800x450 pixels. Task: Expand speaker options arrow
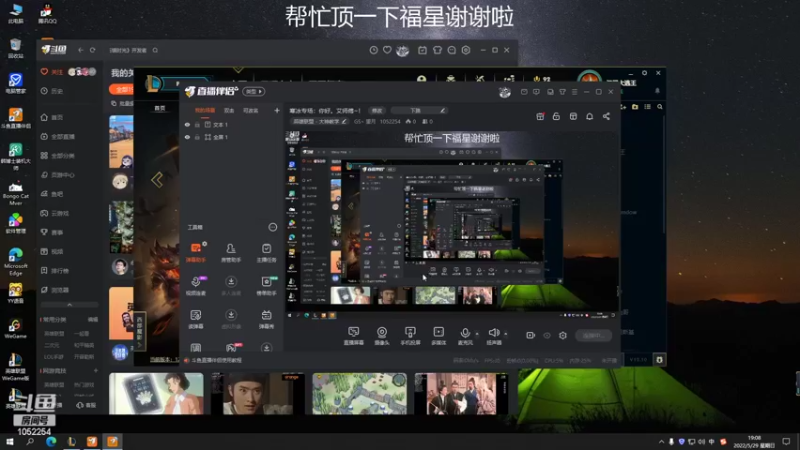[x=506, y=334]
